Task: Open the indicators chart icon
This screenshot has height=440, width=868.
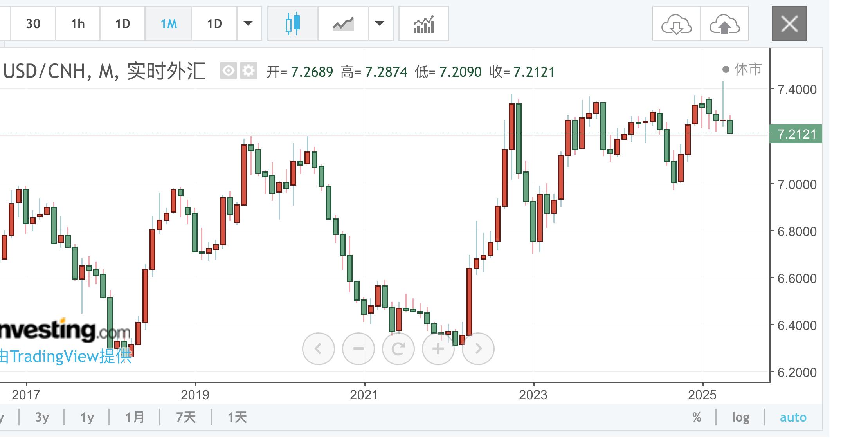Action: 423,24
